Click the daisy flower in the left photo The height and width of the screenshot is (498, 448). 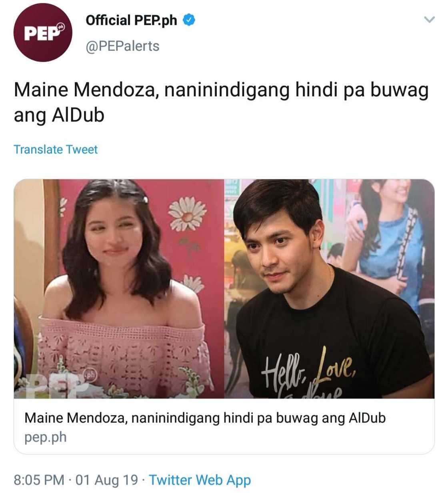coord(187,214)
